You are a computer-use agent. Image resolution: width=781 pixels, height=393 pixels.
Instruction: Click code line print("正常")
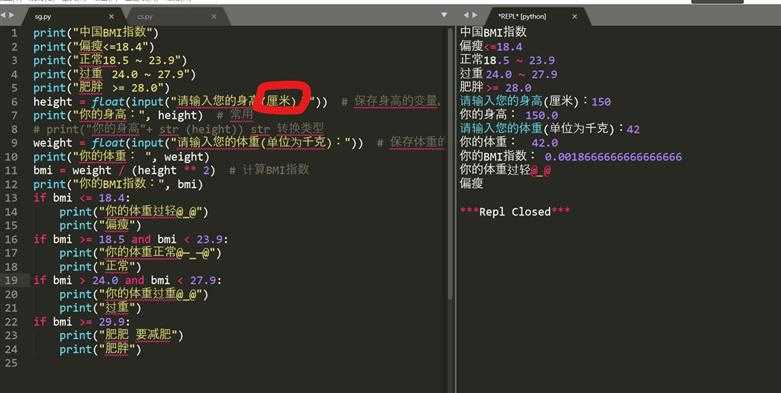tap(100, 267)
